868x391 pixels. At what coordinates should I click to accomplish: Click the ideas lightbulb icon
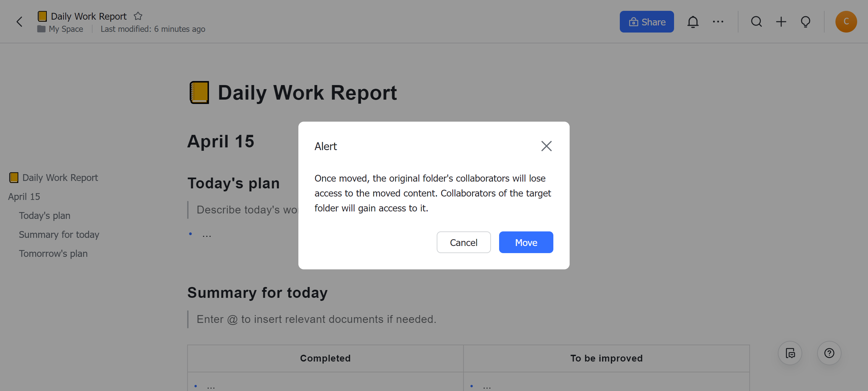pyautogui.click(x=806, y=22)
